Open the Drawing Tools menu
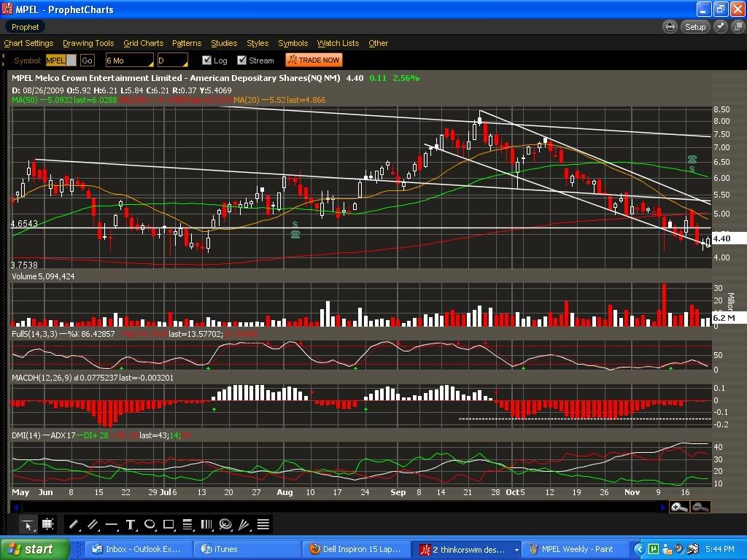This screenshot has height=560, width=747. coord(88,43)
